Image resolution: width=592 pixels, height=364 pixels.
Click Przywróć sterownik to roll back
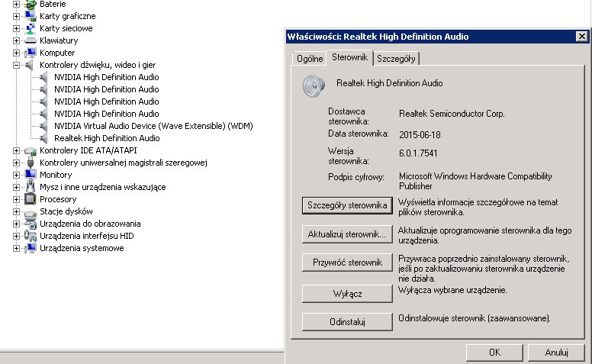pos(347,263)
